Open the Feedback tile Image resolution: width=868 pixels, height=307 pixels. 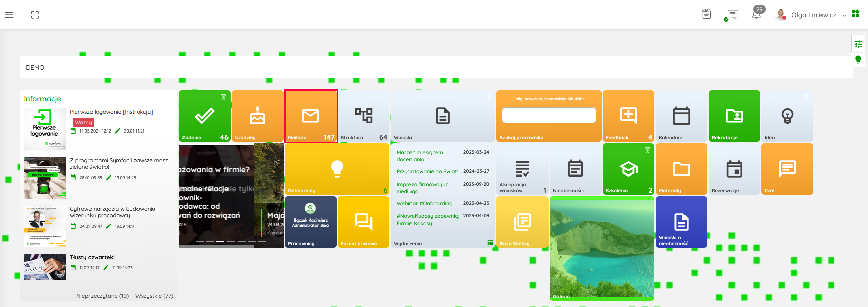coord(628,116)
